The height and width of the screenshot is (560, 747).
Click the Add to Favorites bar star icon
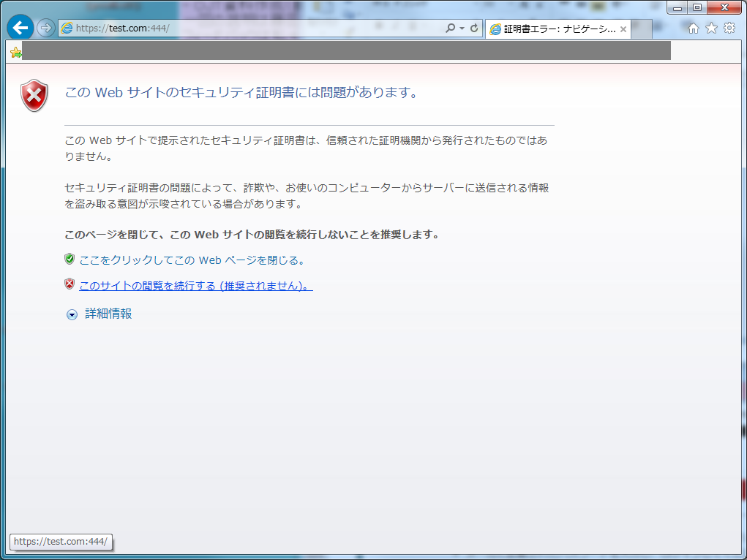pyautogui.click(x=15, y=53)
